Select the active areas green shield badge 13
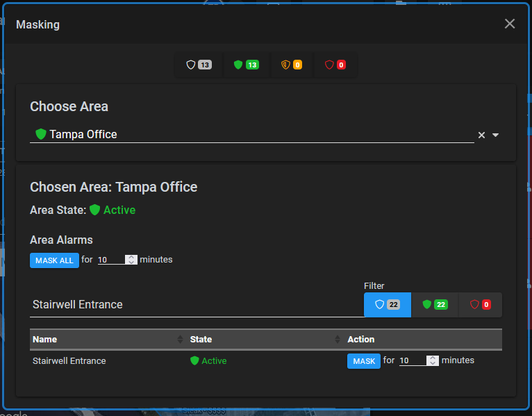The height and width of the screenshot is (416, 532). pyautogui.click(x=247, y=65)
